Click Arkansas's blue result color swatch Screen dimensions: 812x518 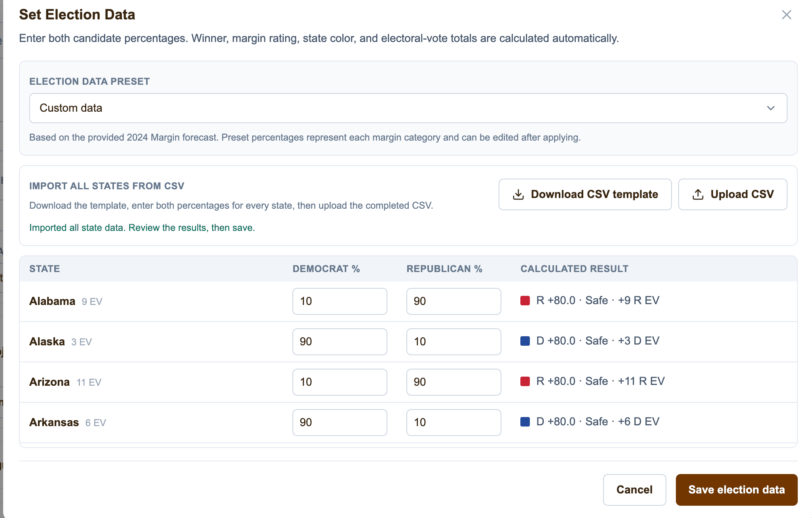(525, 422)
